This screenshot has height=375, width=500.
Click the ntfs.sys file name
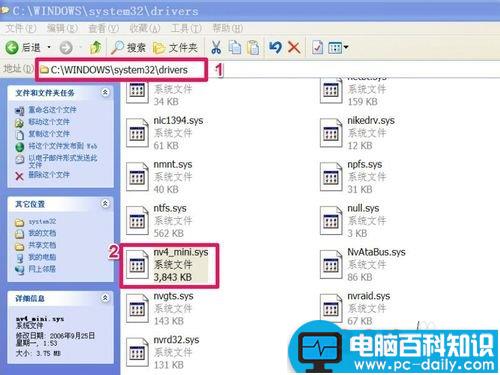tap(170, 208)
